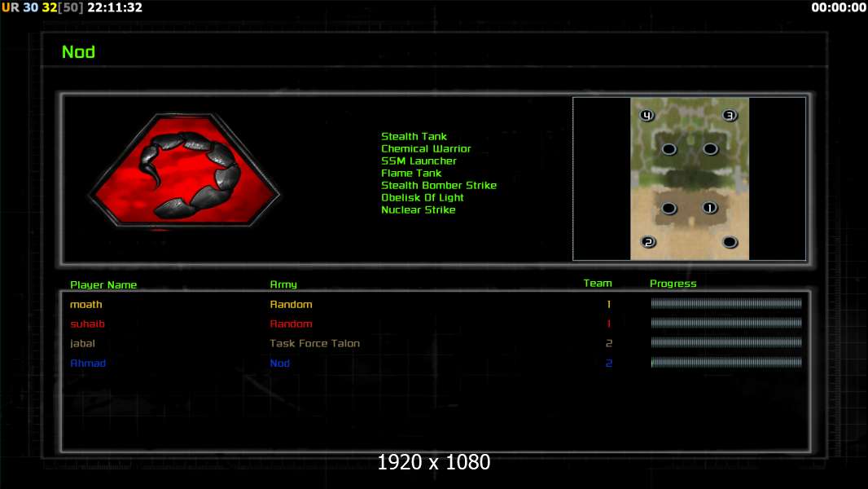Click Ahmad's loading progress bar

726,362
